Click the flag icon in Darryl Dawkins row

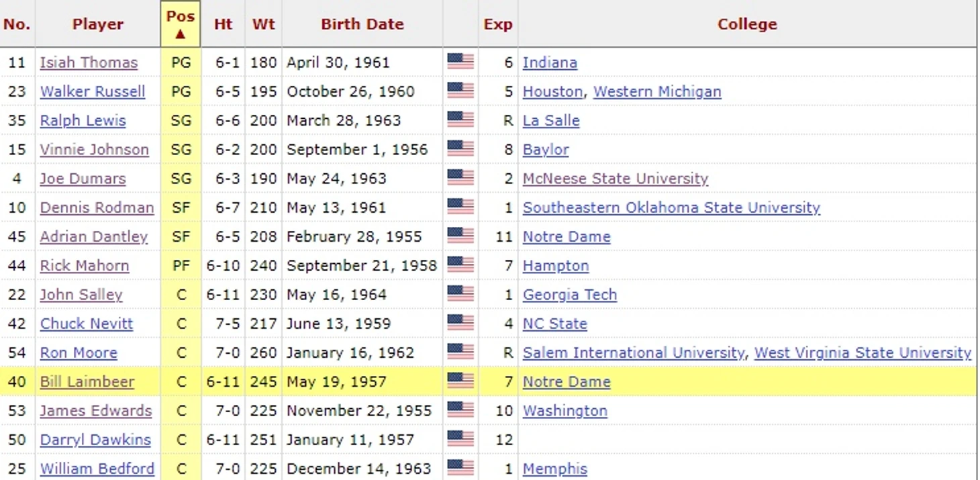point(460,439)
